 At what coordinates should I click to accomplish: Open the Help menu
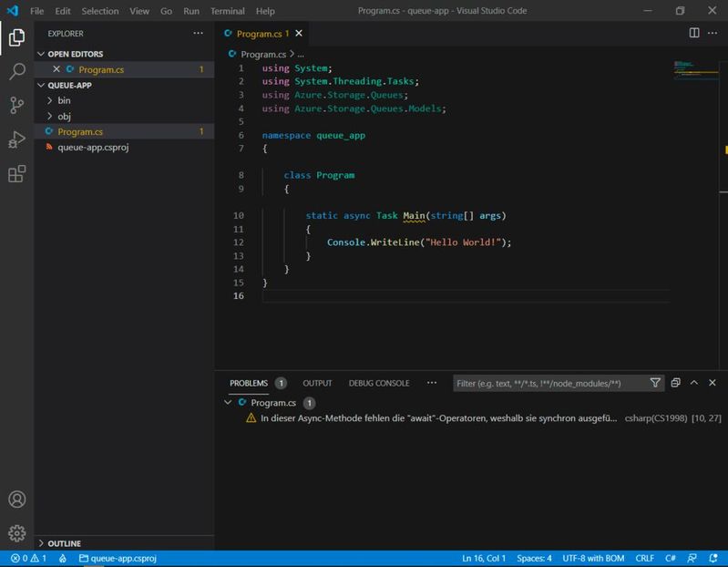pos(265,11)
